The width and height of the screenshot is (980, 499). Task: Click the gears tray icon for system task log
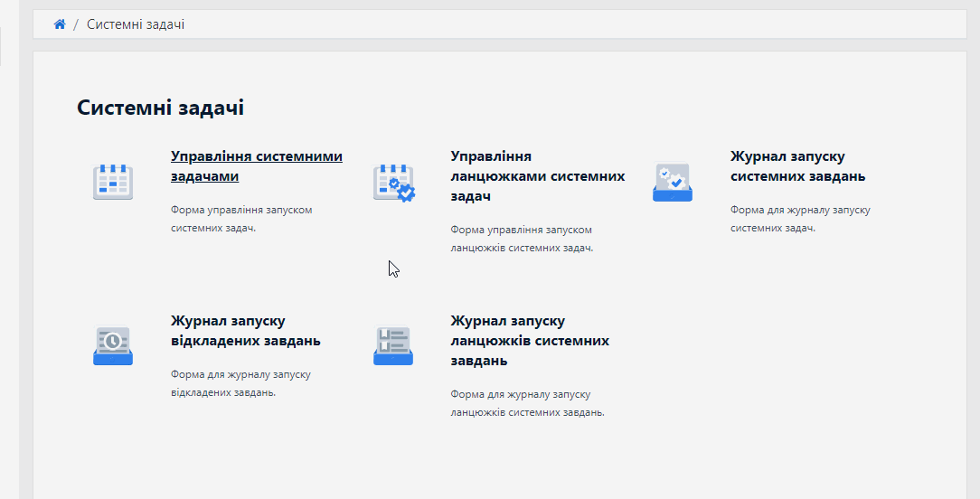(x=673, y=182)
